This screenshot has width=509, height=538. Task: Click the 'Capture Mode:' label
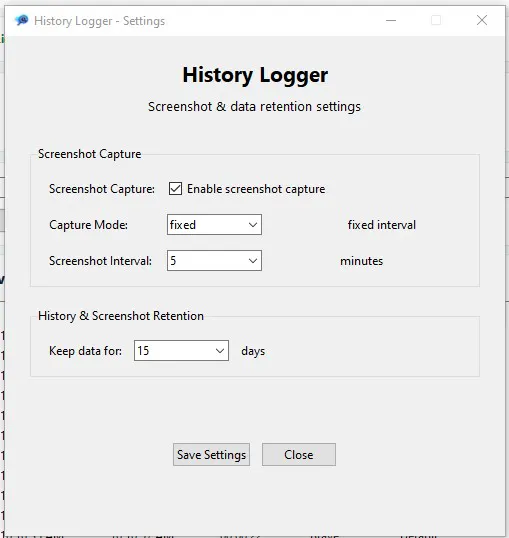pos(89,225)
